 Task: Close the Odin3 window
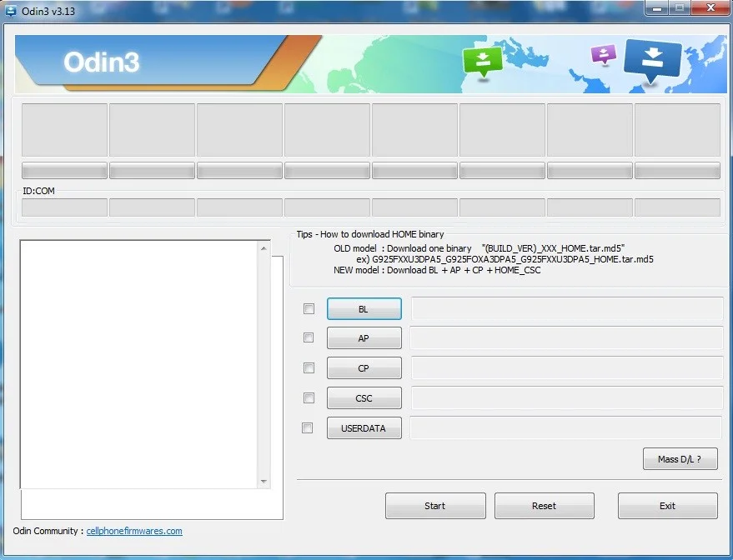pos(711,8)
